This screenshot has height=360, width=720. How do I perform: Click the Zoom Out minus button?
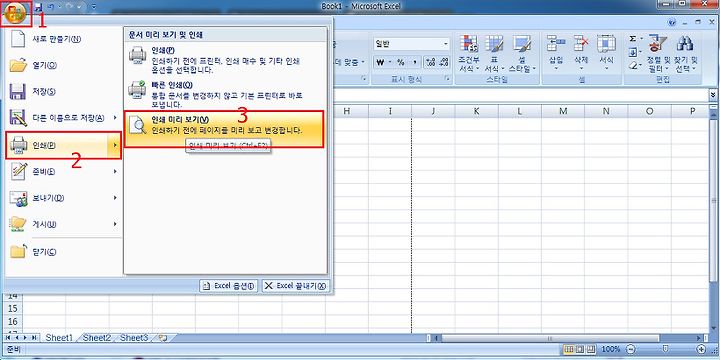631,349
